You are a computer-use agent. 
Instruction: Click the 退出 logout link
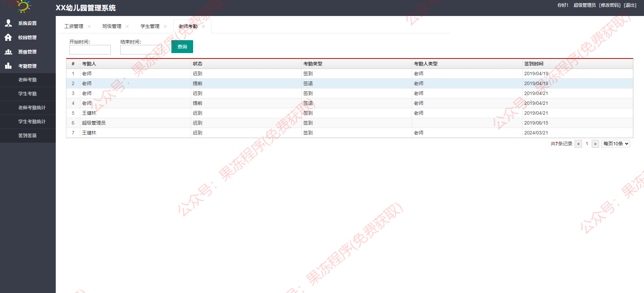[630, 5]
